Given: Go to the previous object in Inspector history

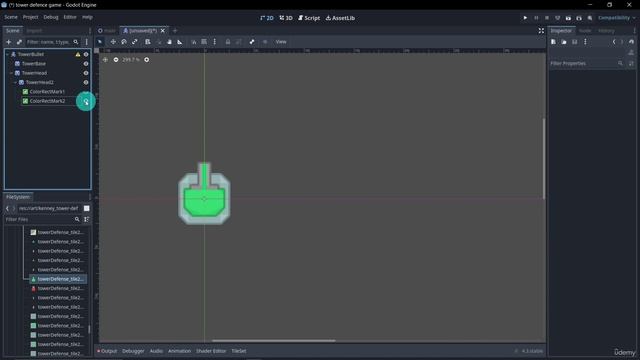Looking at the screenshot, I should tap(614, 42).
